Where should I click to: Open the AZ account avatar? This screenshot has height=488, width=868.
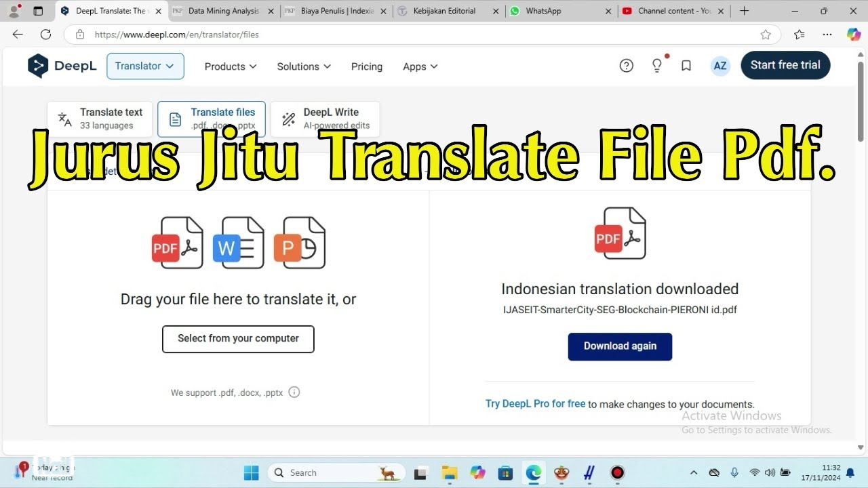click(x=720, y=66)
